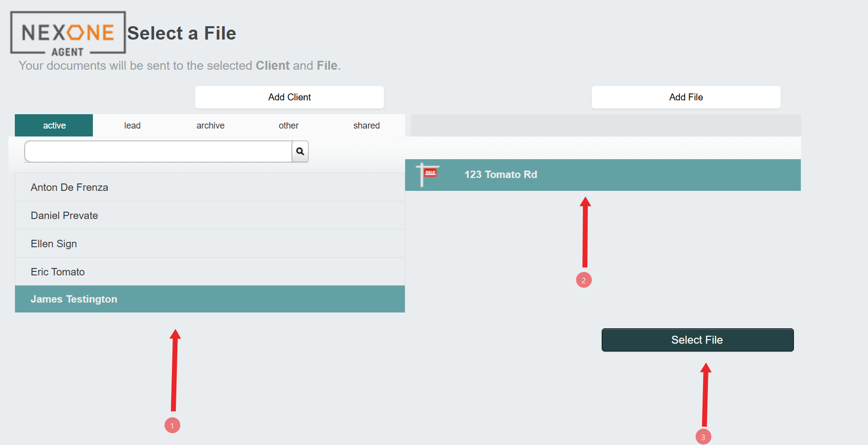
Task: Open the shared tab
Action: click(367, 126)
